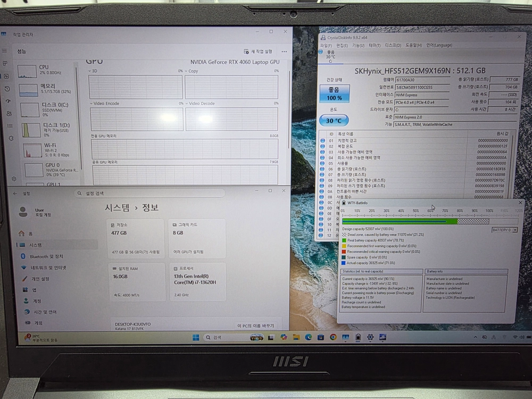Click the Windows Start button
The height and width of the screenshot is (399, 532).
click(196, 338)
